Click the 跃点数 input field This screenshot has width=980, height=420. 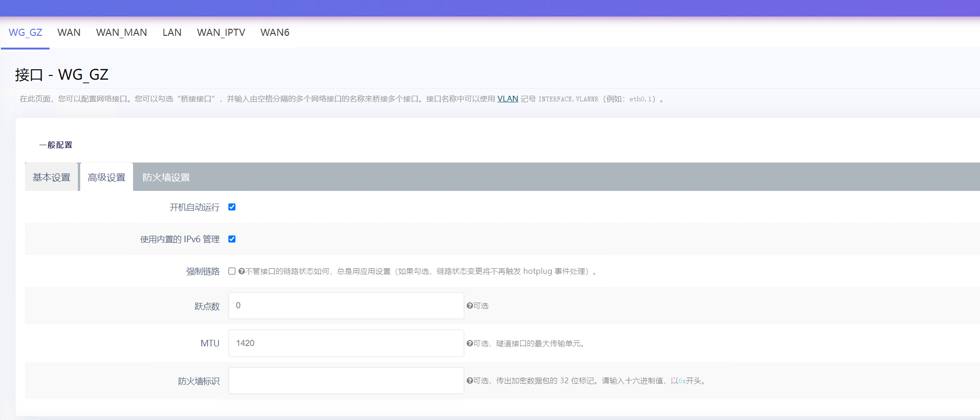coord(346,305)
